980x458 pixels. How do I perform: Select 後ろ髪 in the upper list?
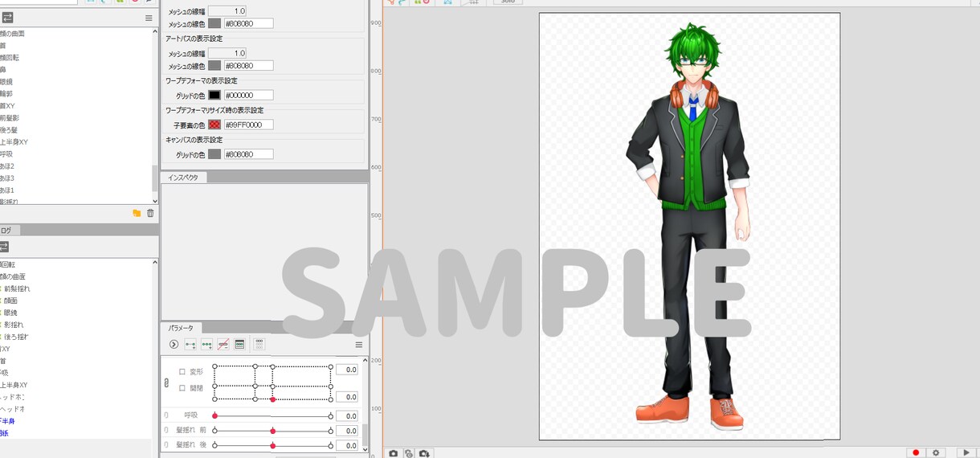pos(10,130)
